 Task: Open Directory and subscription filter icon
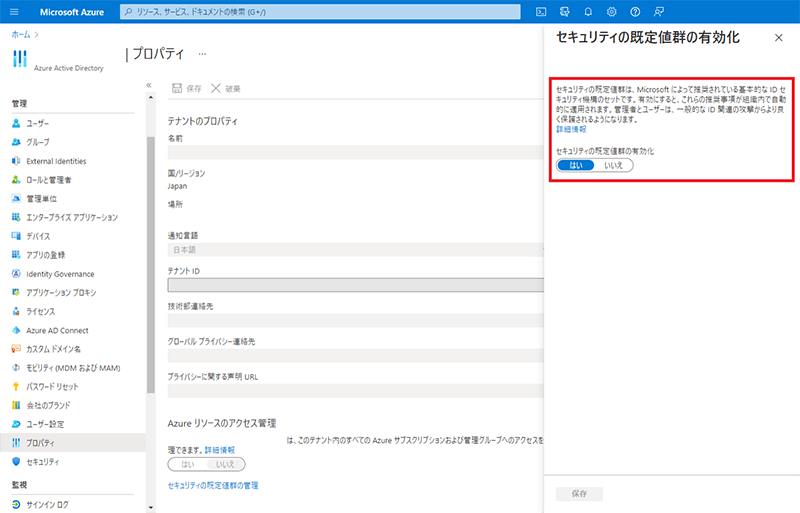point(564,12)
